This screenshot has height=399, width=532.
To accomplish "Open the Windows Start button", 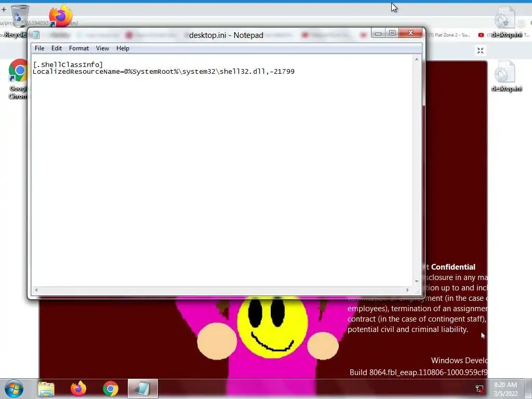I will [x=14, y=389].
